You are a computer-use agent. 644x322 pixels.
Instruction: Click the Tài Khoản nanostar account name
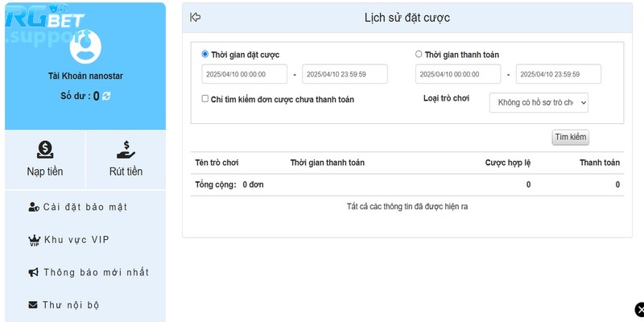point(85,76)
